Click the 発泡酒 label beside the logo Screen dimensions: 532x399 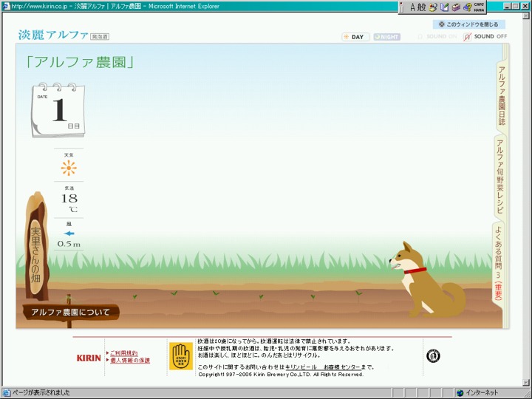click(100, 37)
